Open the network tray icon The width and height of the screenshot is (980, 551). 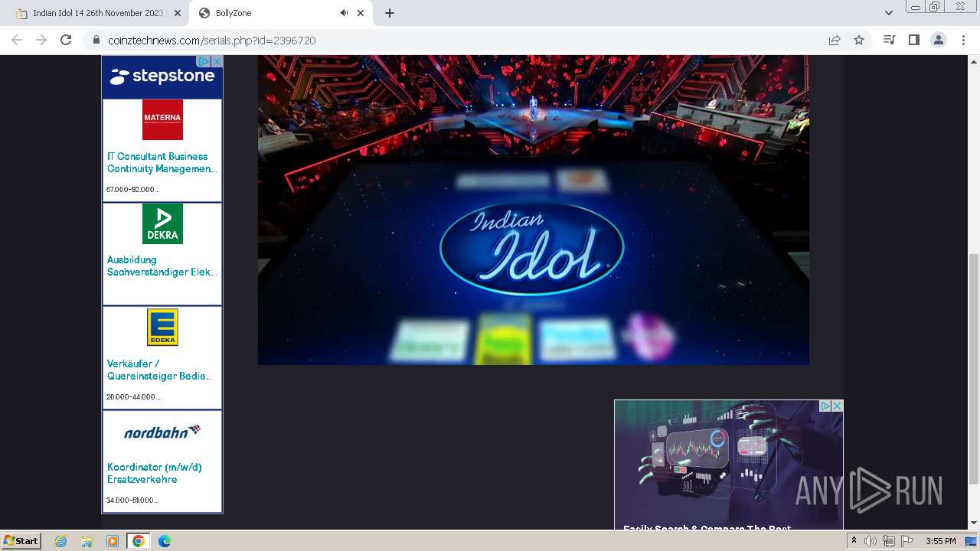click(889, 541)
